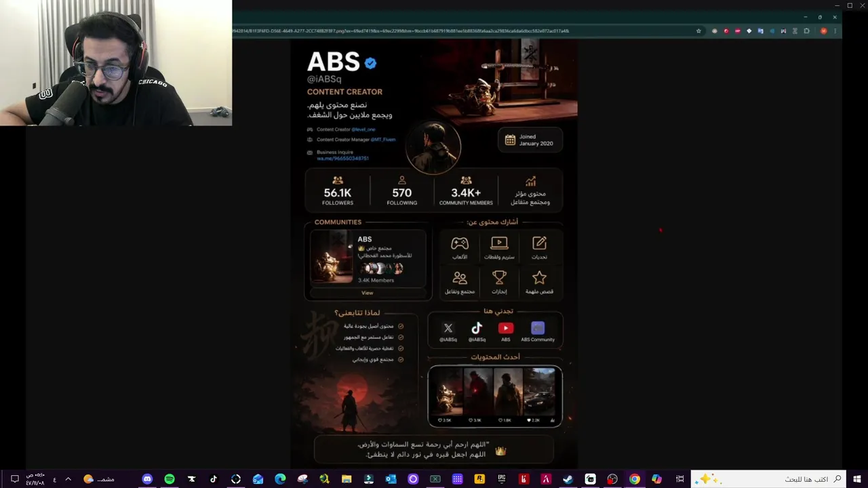Open Task View from the taskbar
Viewport: 868px width, 488px height.
click(679, 479)
